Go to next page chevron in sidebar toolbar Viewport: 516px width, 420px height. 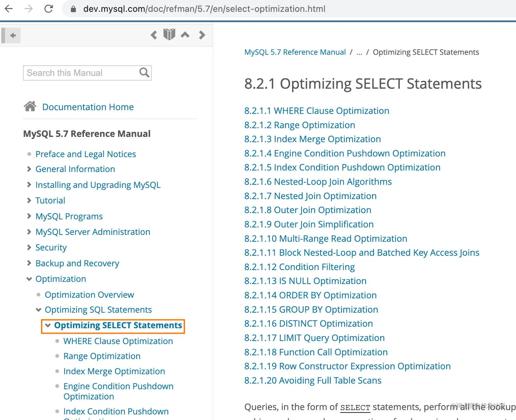coord(202,35)
